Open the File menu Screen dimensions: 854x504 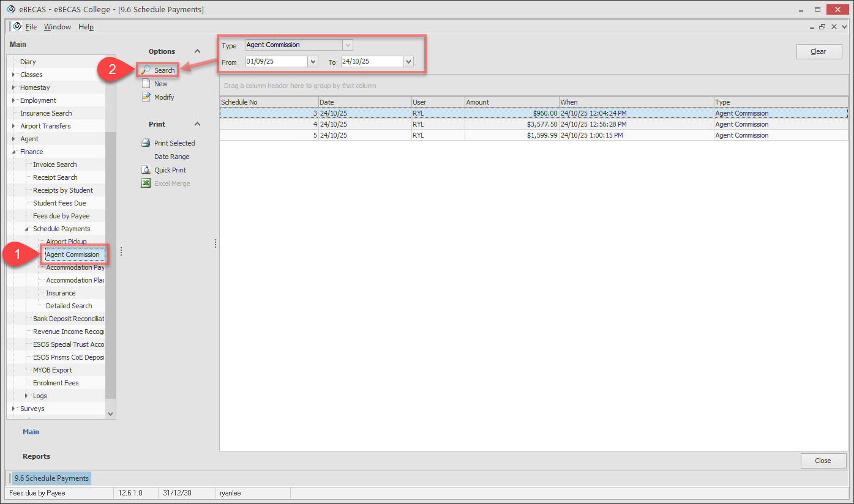tap(31, 27)
